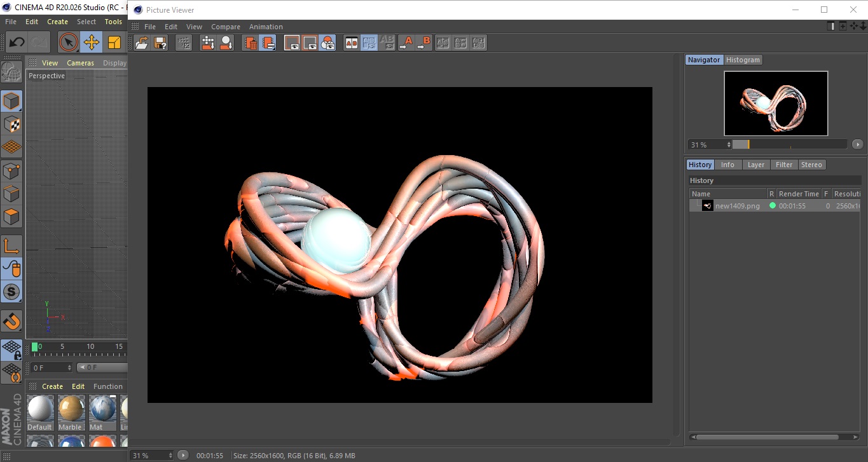This screenshot has height=462, width=868.
Task: Click the Clear History trash icon
Action: point(251,43)
